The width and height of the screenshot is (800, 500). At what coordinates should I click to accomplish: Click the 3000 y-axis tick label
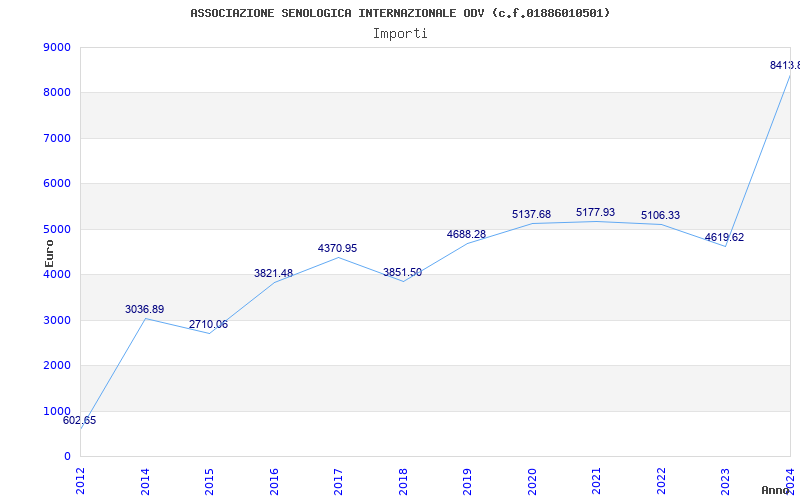(57, 320)
